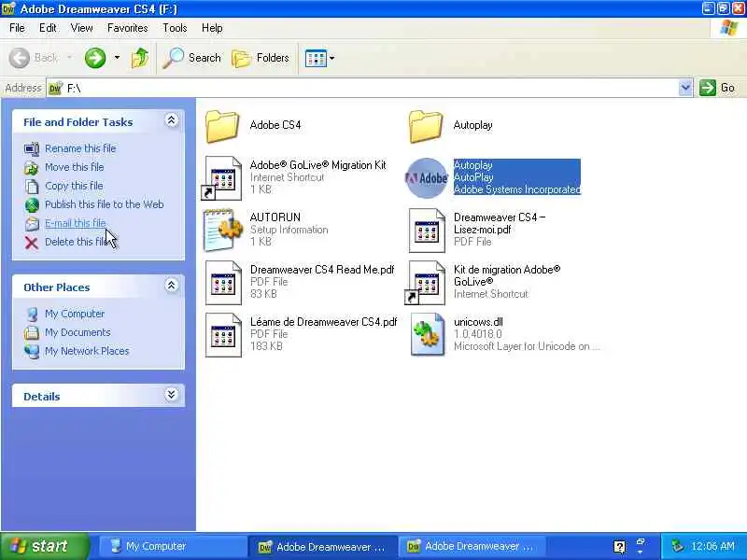Open the Help menu

click(x=212, y=28)
